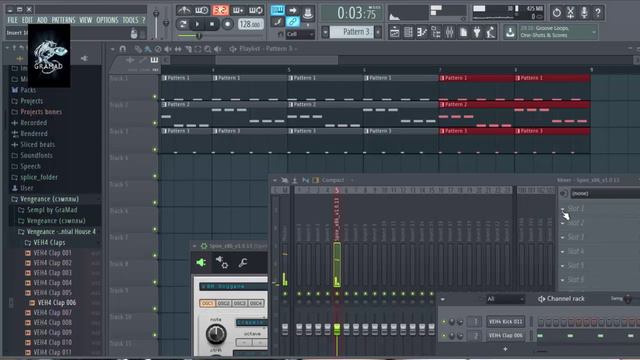Toggle the highlighted countdown-before-recording icon

[x=220, y=10]
